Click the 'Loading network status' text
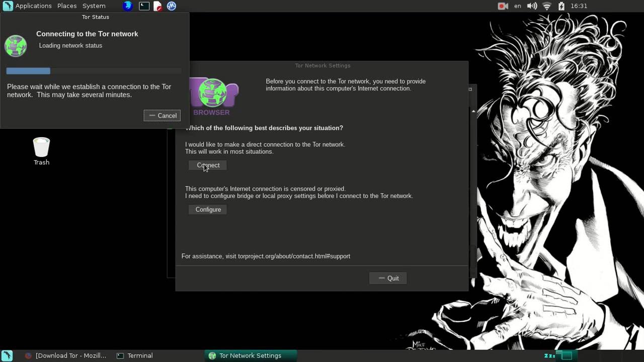 pyautogui.click(x=70, y=46)
